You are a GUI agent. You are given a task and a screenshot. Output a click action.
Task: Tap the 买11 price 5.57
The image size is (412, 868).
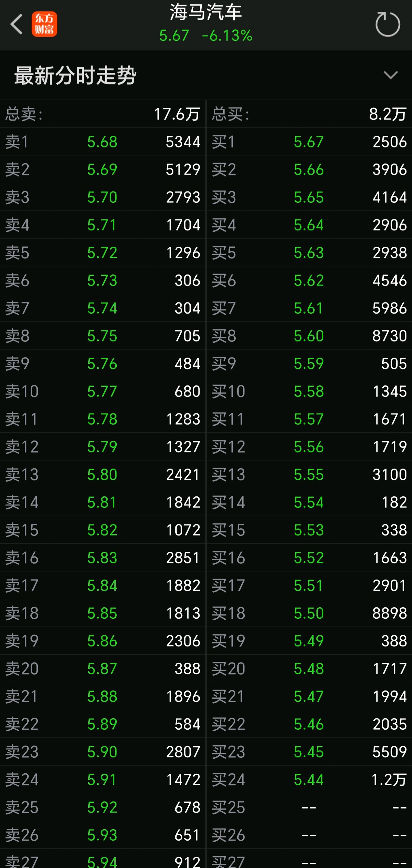tap(309, 419)
